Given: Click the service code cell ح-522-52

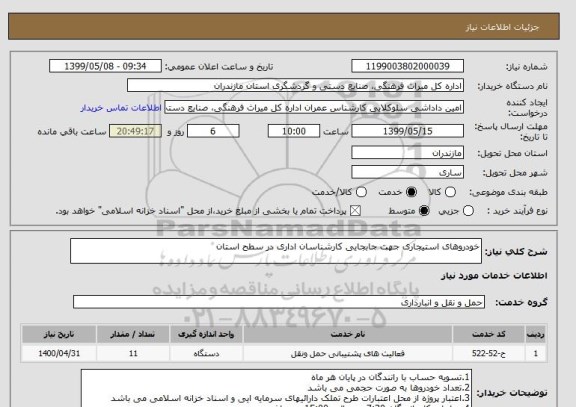Looking at the screenshot, I should pos(489,353).
